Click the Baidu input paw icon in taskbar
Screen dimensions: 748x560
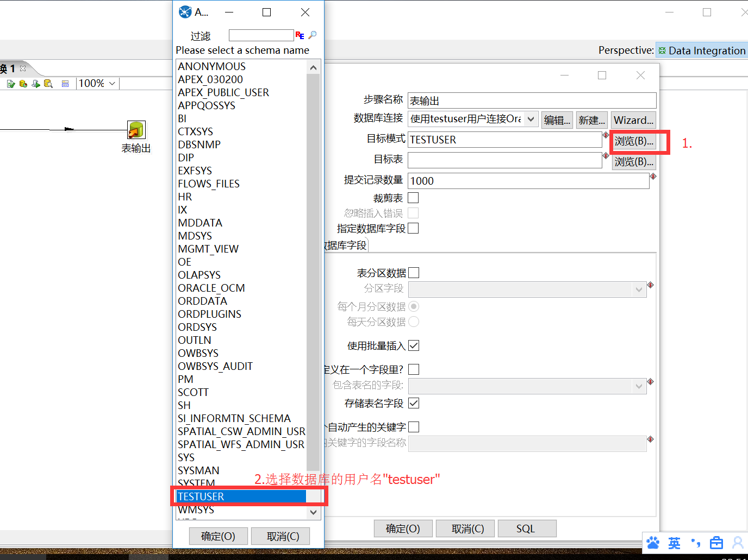(653, 543)
